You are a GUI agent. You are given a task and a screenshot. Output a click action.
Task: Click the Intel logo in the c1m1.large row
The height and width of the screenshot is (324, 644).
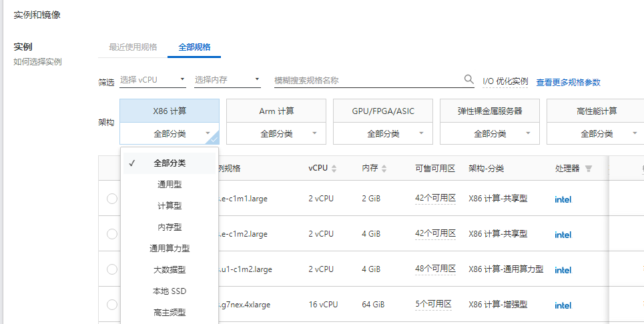point(563,199)
